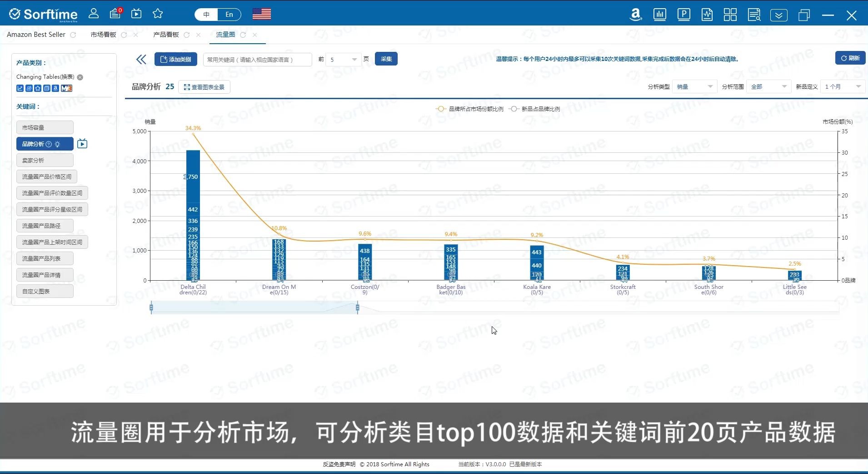Close the 产品看板 tab

tap(198, 35)
